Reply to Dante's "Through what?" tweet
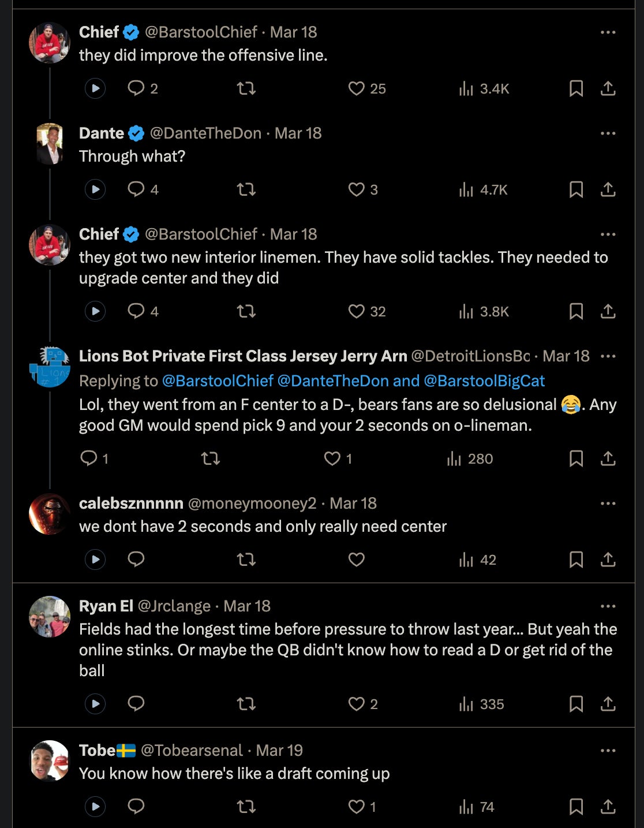Image resolution: width=644 pixels, height=828 pixels. tap(136, 189)
